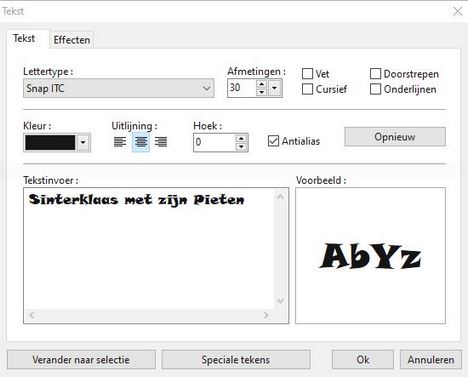Enable the Onderlijnen checkbox
Image resolution: width=468 pixels, height=377 pixels.
coord(375,89)
